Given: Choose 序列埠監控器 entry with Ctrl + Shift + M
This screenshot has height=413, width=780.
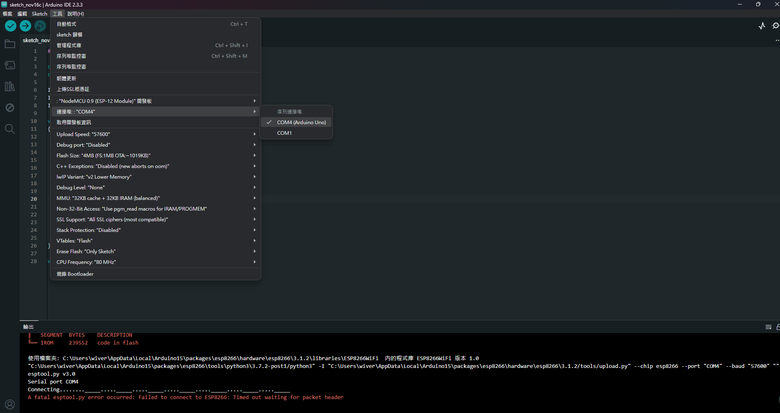Looking at the screenshot, I should point(156,56).
